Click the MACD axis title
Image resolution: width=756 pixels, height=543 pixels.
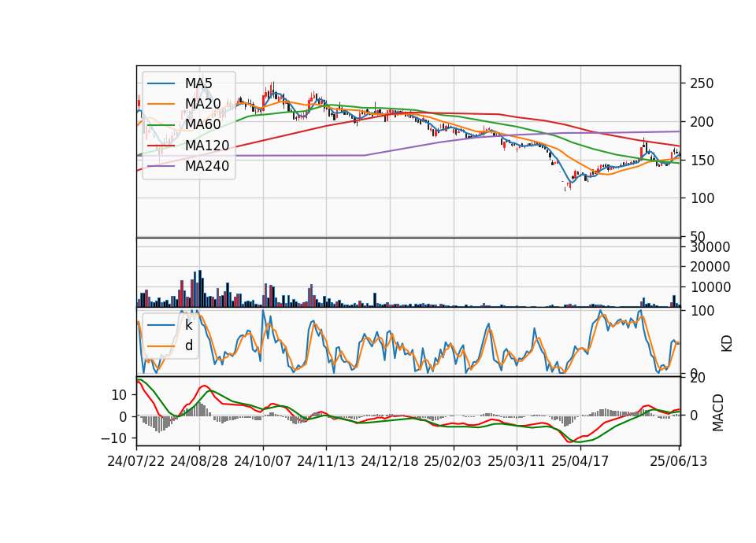click(x=718, y=412)
